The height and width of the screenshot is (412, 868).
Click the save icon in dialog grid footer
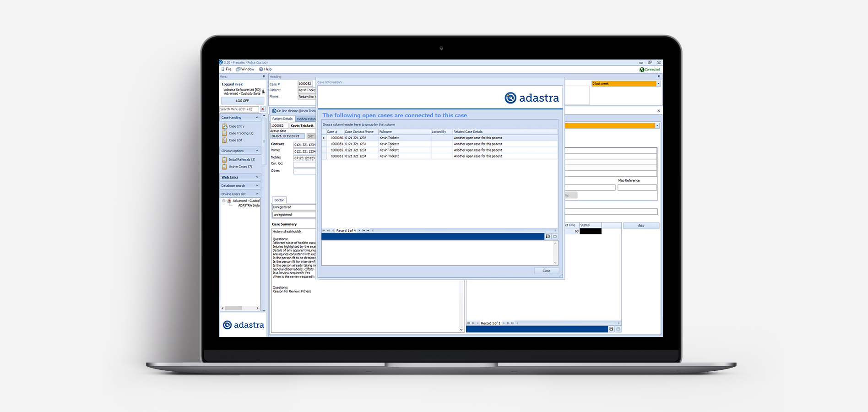(548, 236)
